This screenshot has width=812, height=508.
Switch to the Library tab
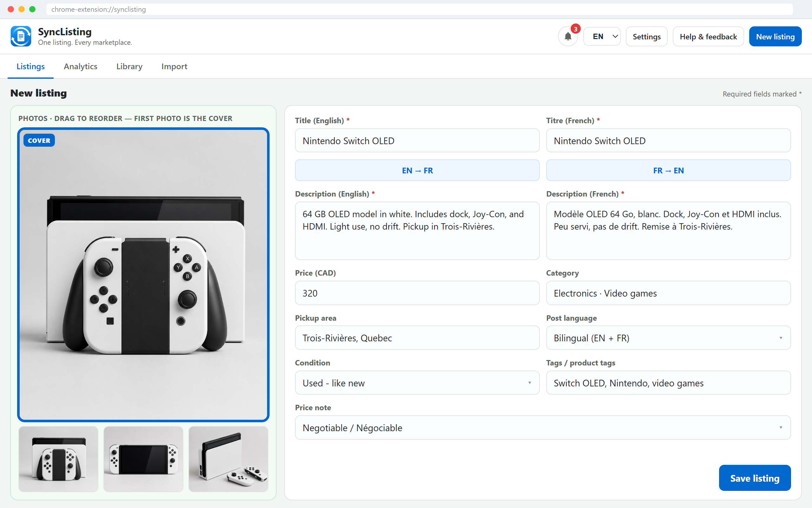pyautogui.click(x=129, y=67)
